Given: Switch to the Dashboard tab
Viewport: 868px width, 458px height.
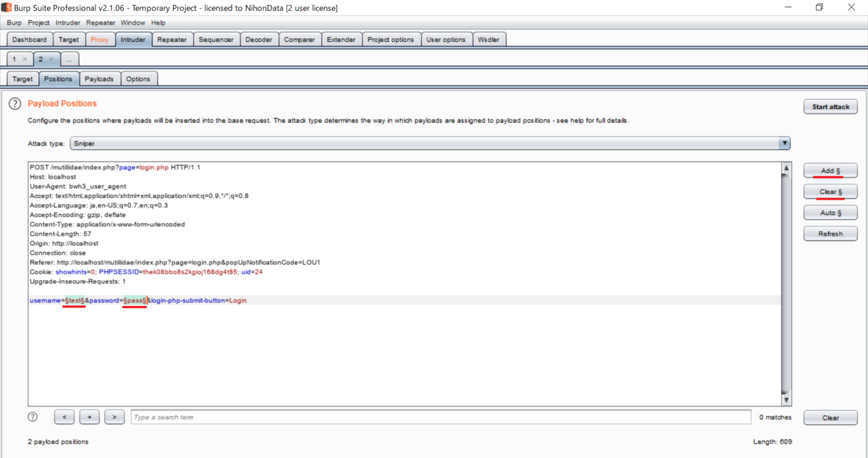Looking at the screenshot, I should tap(30, 40).
